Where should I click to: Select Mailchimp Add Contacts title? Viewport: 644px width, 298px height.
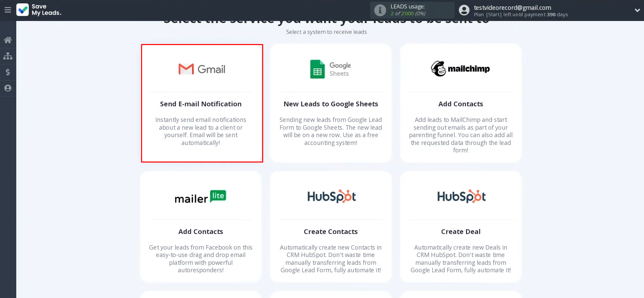coord(461,104)
